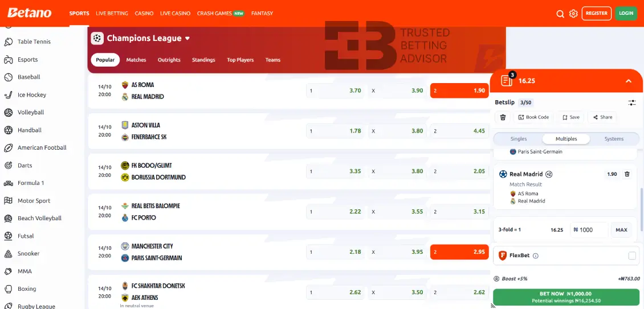Toggle Real Madrid win odds 1.90
The image size is (644, 309).
click(459, 90)
